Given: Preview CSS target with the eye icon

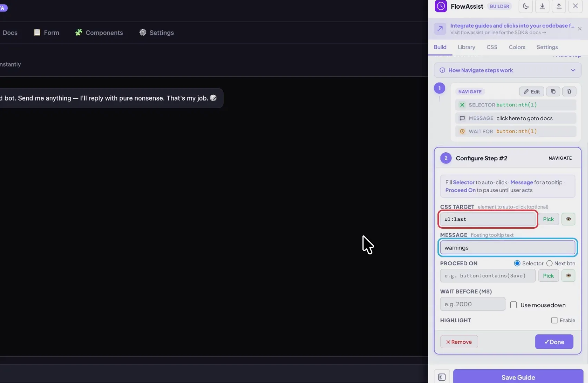Looking at the screenshot, I should 568,219.
